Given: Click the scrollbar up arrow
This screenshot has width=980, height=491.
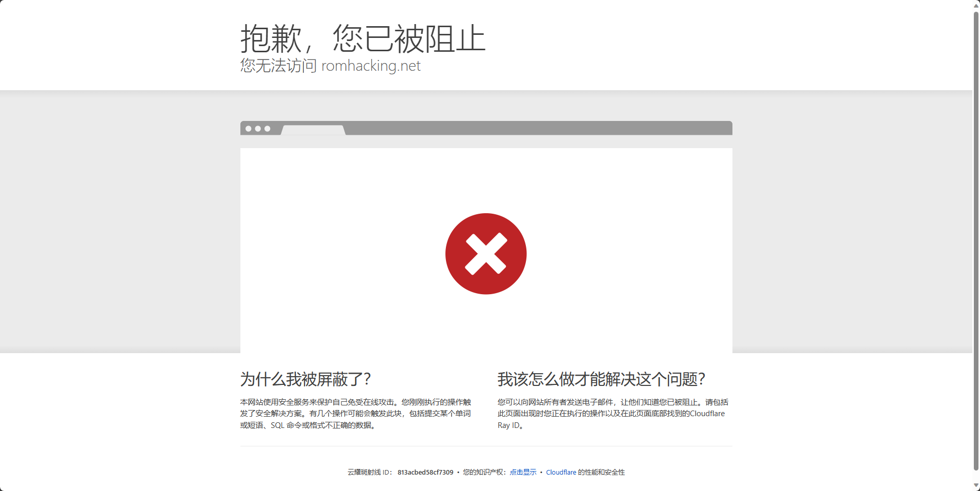Looking at the screenshot, I should pos(976,5).
